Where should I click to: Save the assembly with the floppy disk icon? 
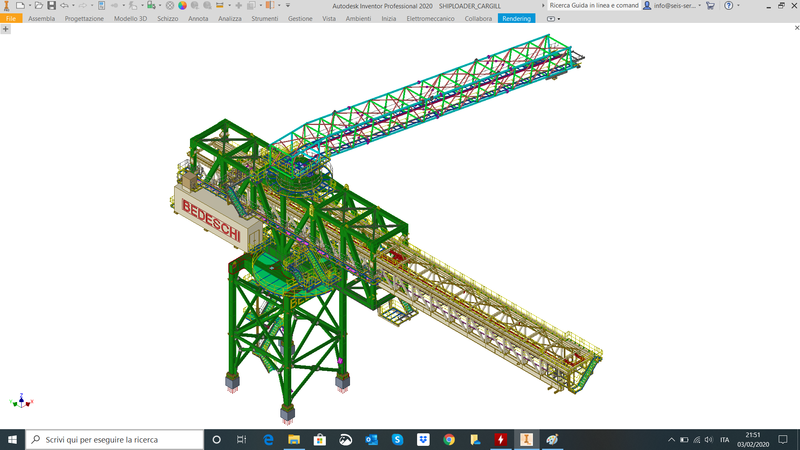click(51, 6)
